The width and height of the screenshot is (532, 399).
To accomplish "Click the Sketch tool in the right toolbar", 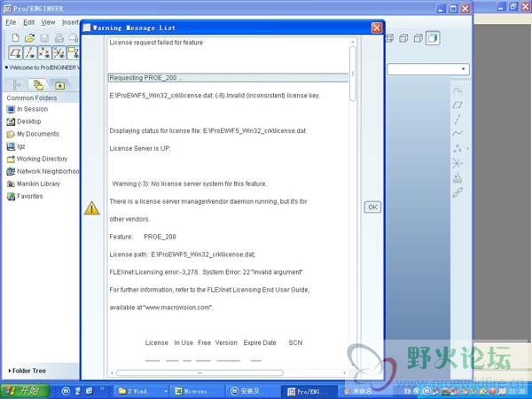I will (458, 90).
